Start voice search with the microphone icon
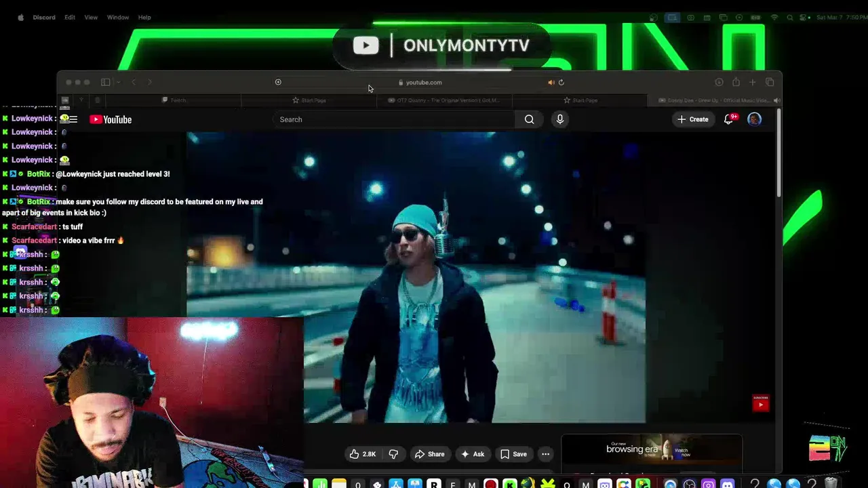The width and height of the screenshot is (868, 488). (x=559, y=119)
